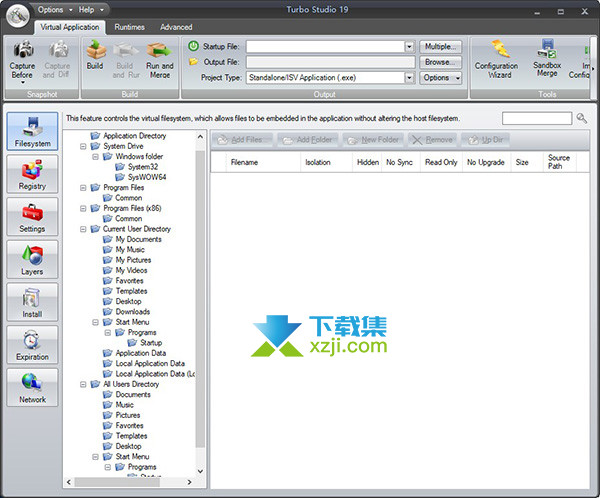Open the Network panel
600x498 pixels.
point(33,387)
